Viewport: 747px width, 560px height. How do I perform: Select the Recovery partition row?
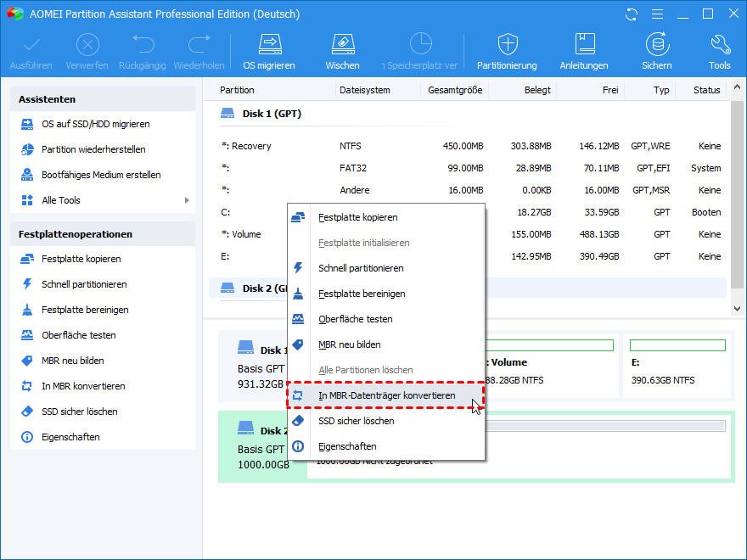[x=468, y=146]
